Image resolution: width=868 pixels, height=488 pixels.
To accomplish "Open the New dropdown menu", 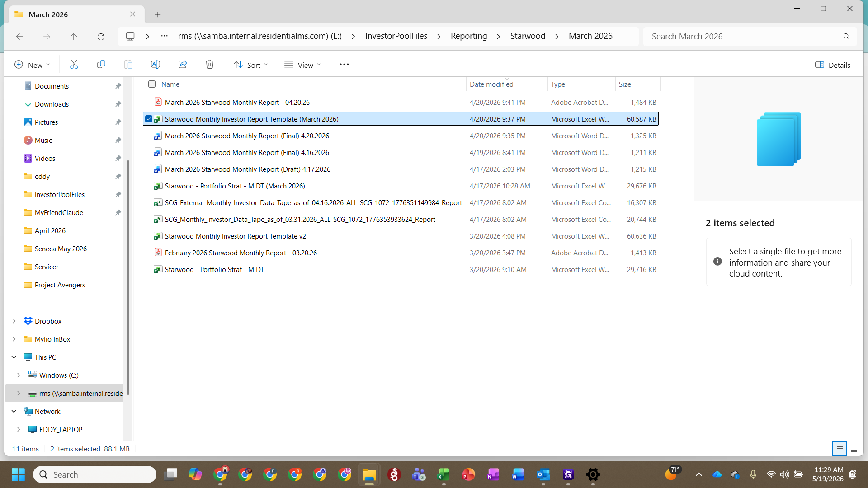I will (32, 65).
